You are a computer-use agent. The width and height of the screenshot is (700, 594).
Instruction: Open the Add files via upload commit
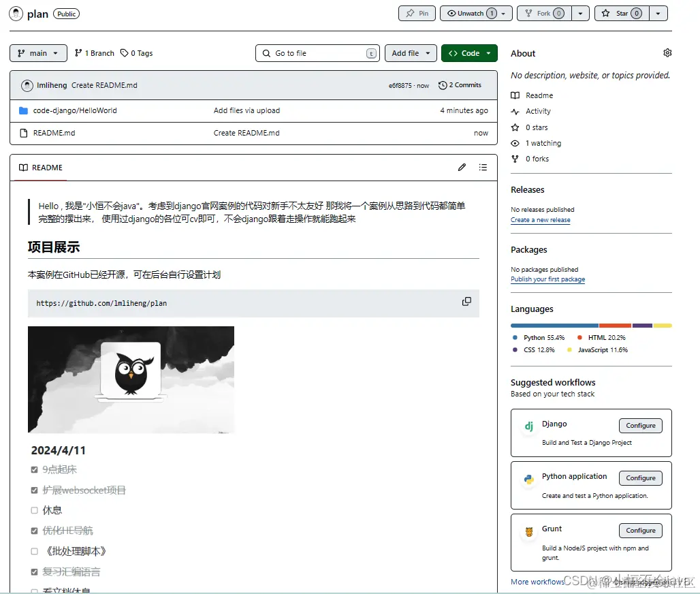tap(247, 110)
